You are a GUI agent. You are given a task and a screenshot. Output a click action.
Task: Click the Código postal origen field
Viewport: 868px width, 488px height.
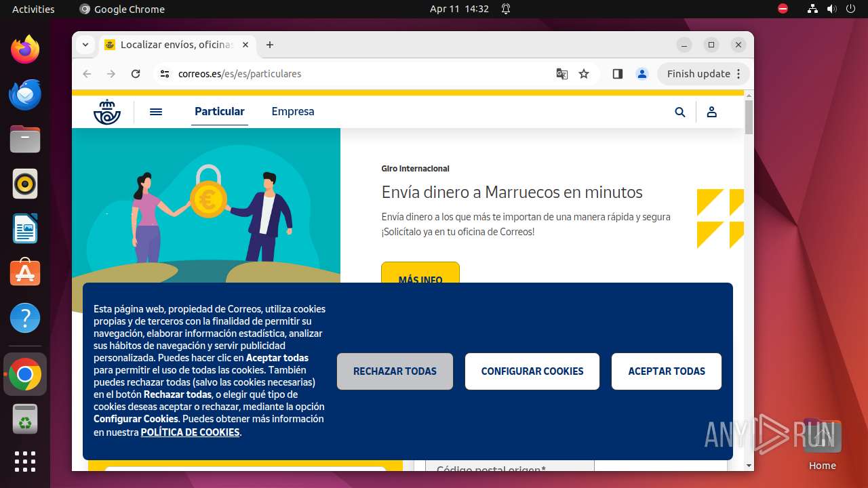(x=509, y=466)
